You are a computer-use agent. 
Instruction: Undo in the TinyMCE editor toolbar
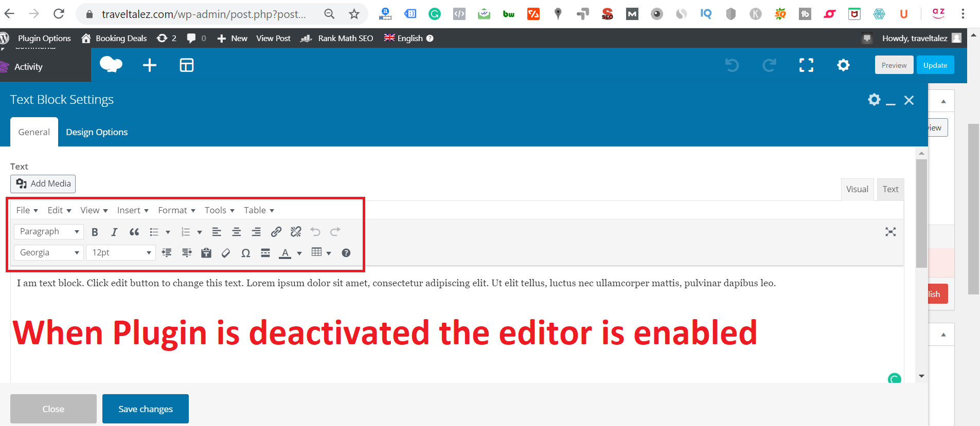(315, 232)
